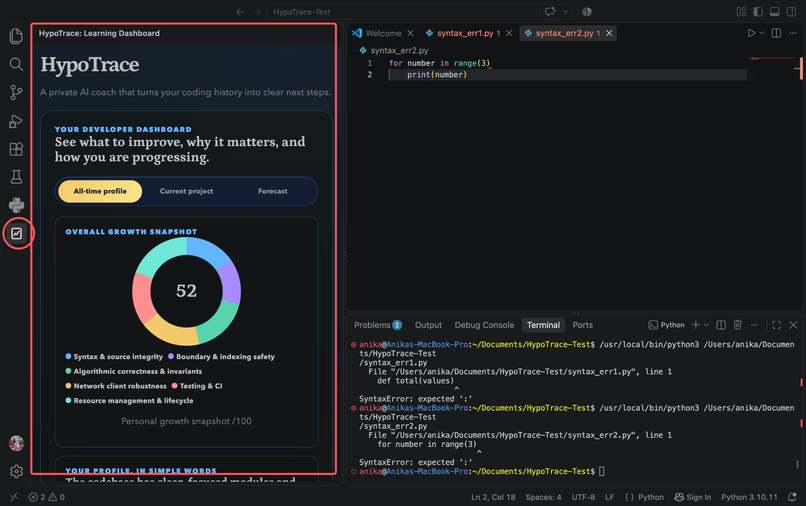Go forward with the title bar arrow
Image resolution: width=806 pixels, height=506 pixels.
coord(257,12)
